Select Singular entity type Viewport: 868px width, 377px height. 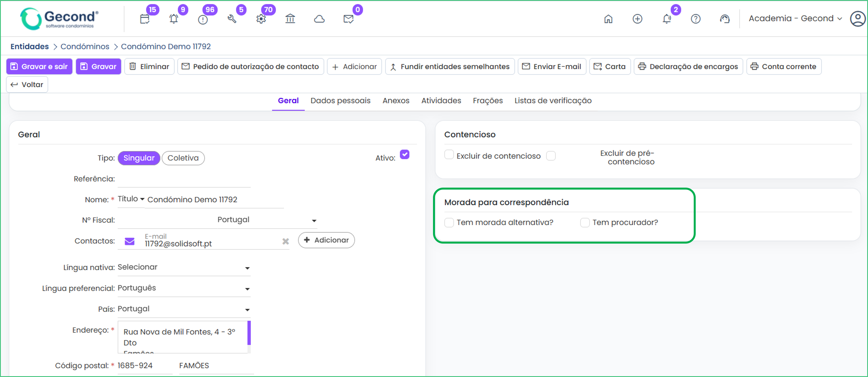[x=139, y=158]
